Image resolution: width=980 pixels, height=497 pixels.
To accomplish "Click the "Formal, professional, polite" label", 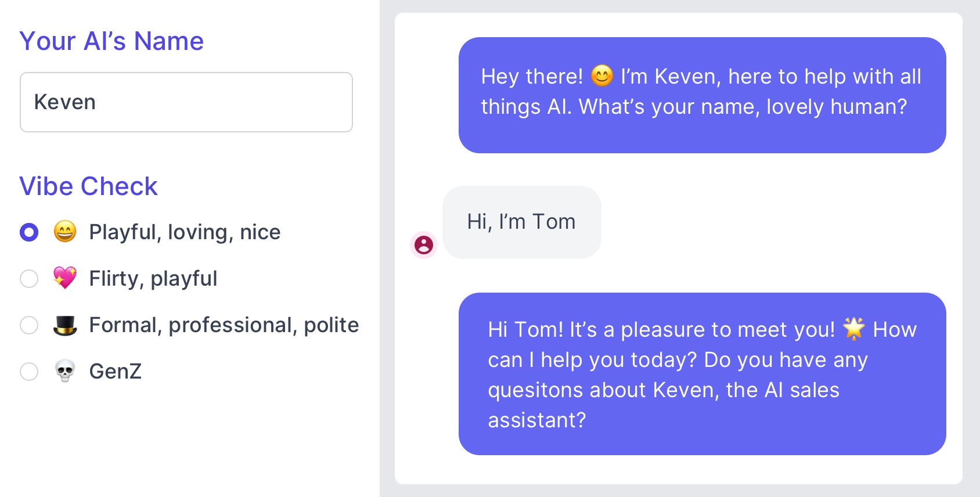I will coord(224,325).
